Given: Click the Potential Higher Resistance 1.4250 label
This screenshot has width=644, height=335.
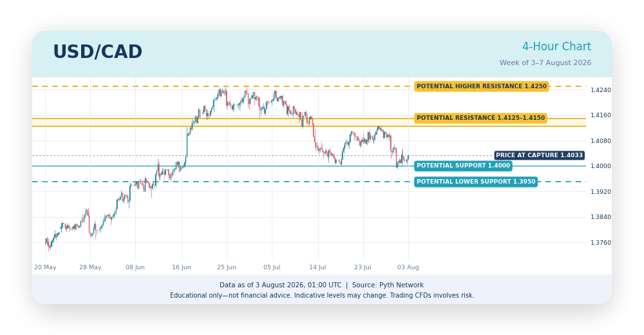Looking at the screenshot, I should coord(481,86).
